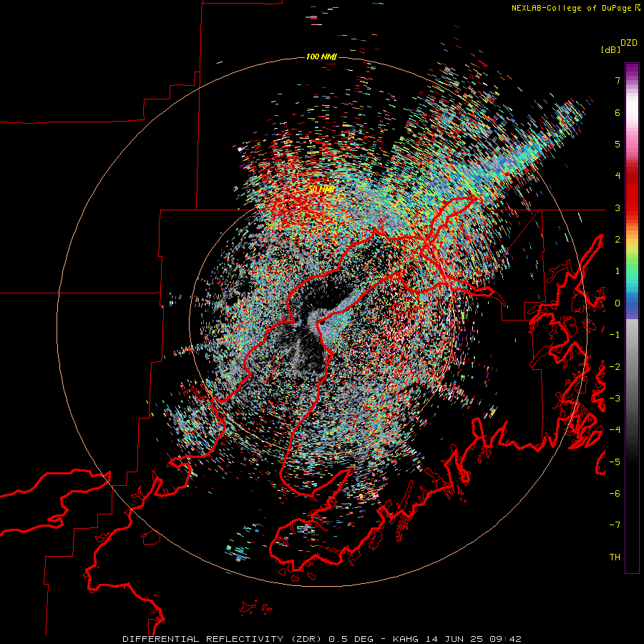Click the 2 value on the color scale
The height and width of the screenshot is (644, 644).
coord(618,240)
